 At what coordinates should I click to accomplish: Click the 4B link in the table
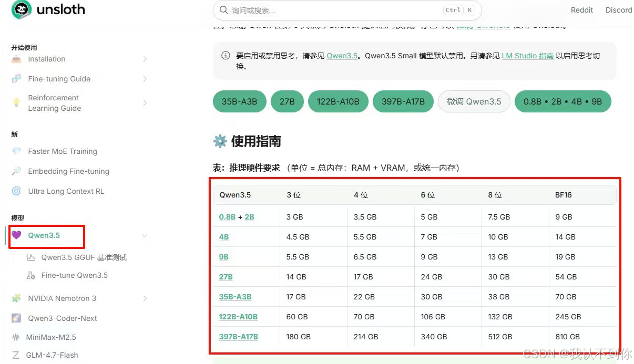click(224, 237)
